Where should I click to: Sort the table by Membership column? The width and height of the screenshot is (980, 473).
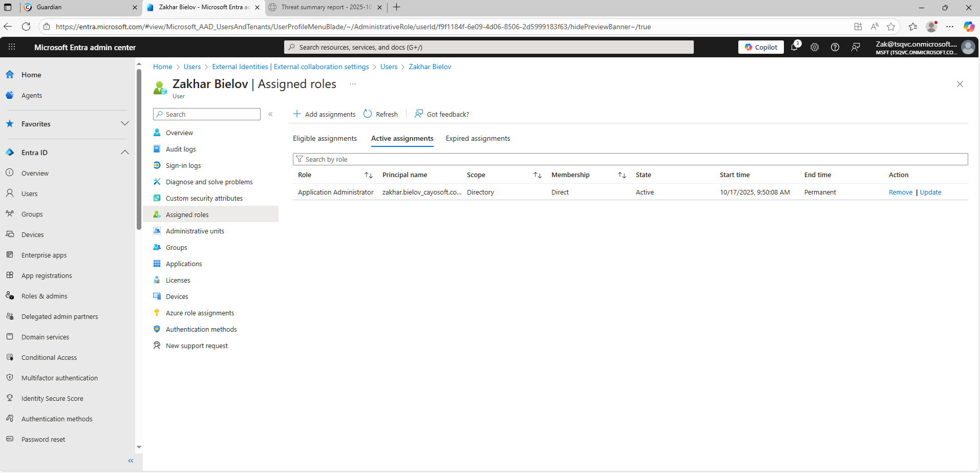coord(622,175)
